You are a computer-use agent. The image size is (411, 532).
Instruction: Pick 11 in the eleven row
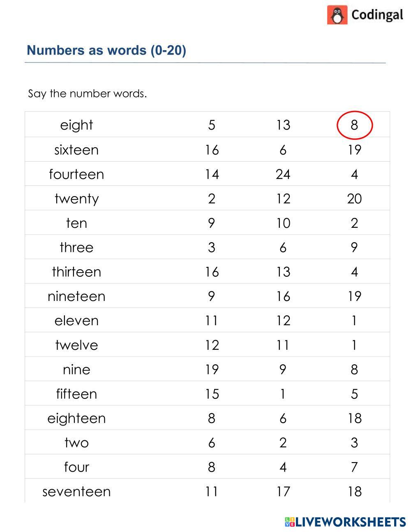click(212, 321)
